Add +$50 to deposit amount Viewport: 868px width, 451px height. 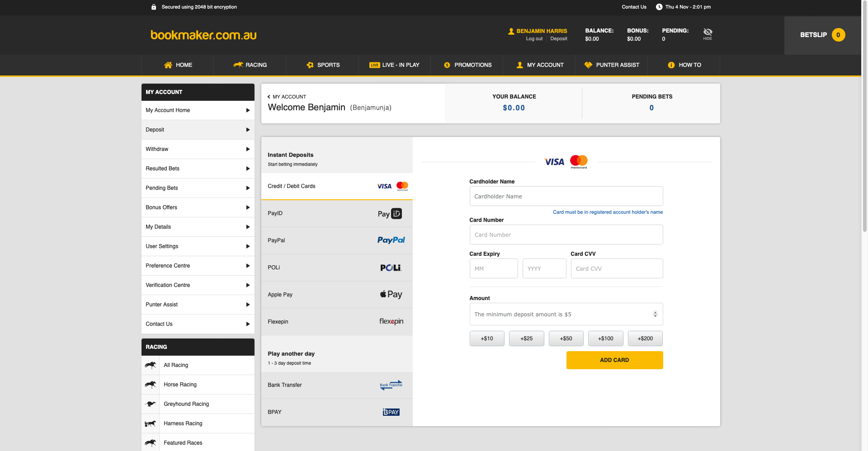pyautogui.click(x=566, y=338)
